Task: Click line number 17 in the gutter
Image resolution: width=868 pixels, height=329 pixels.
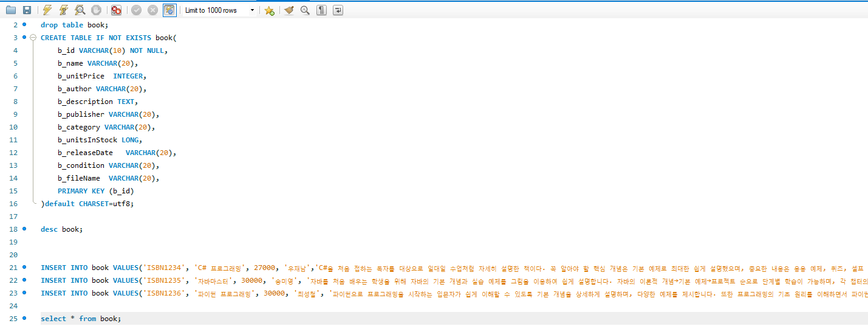Action: [13, 216]
